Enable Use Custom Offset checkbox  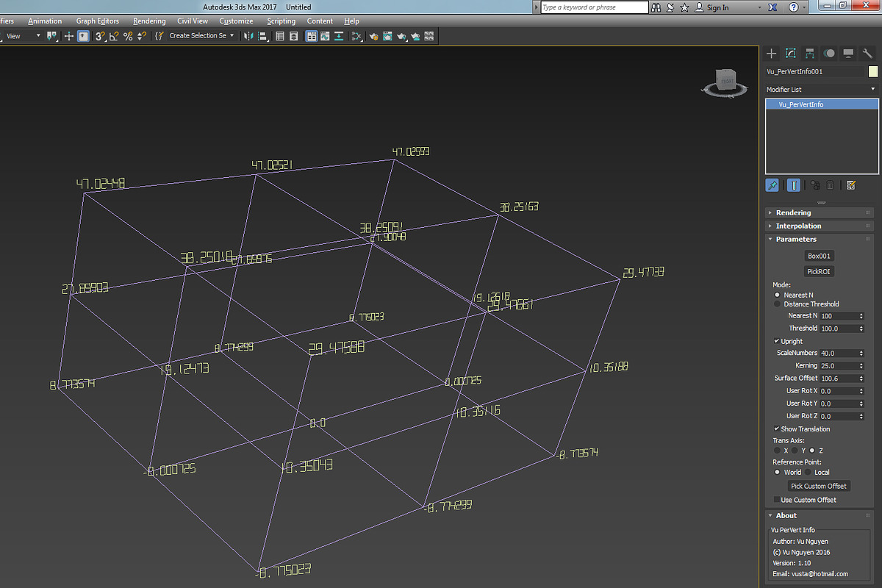tap(777, 500)
